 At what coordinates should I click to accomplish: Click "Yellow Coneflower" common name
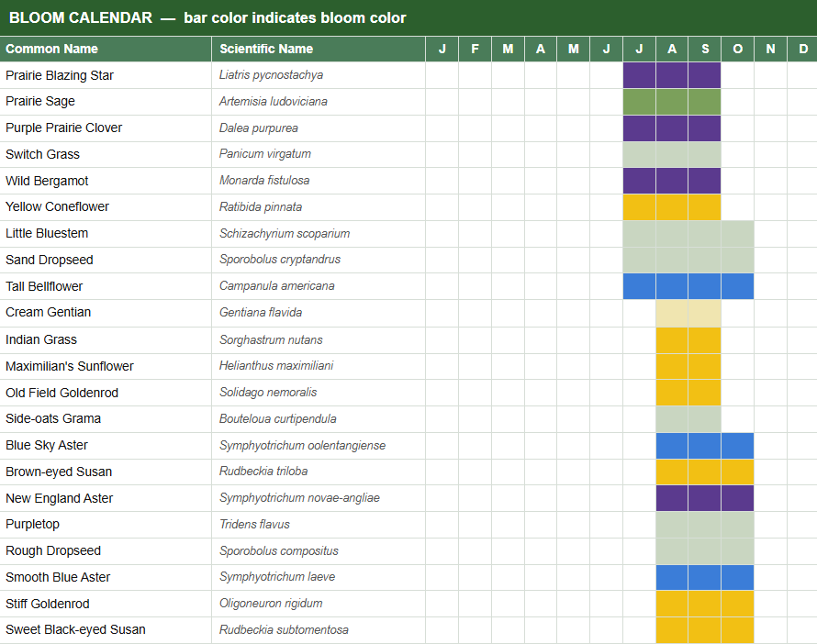coord(57,207)
